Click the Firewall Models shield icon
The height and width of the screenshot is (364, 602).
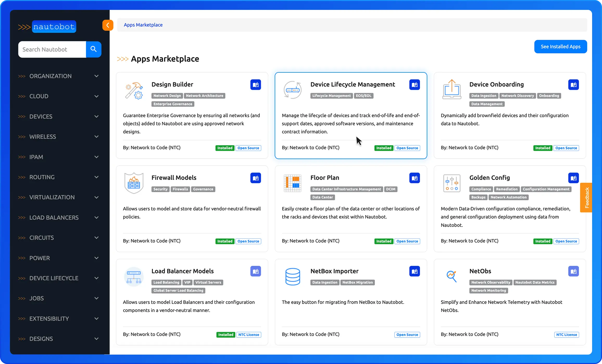[134, 183]
